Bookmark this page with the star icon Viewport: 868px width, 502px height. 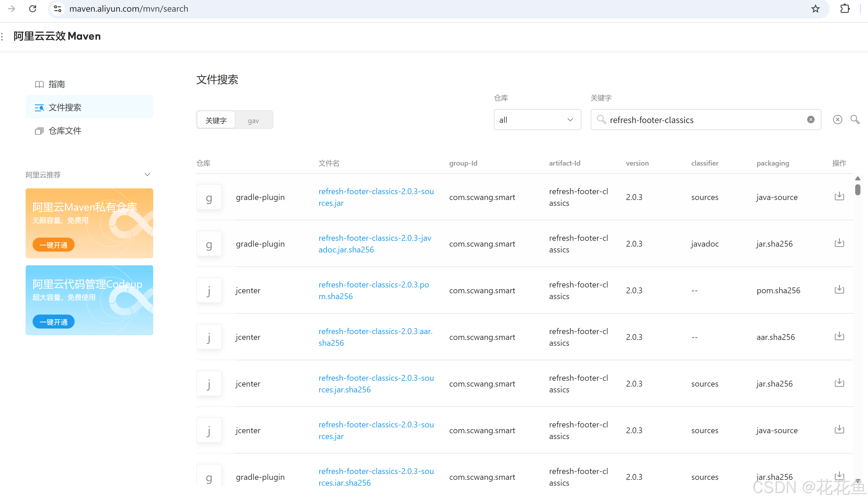click(815, 9)
